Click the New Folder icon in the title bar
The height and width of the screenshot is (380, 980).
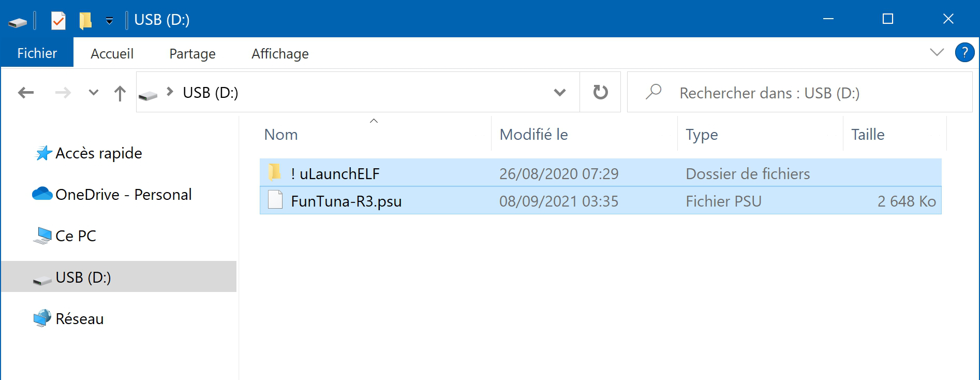pyautogui.click(x=85, y=20)
